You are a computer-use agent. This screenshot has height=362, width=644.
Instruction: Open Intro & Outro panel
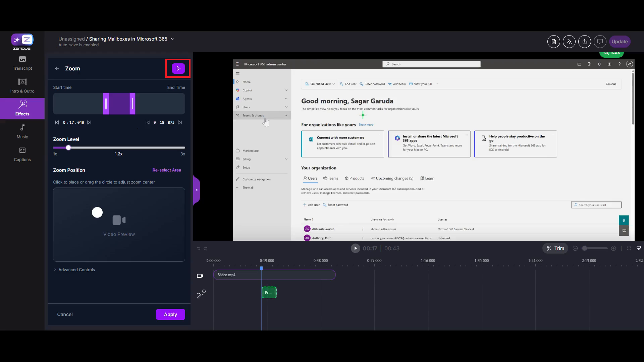point(22,86)
